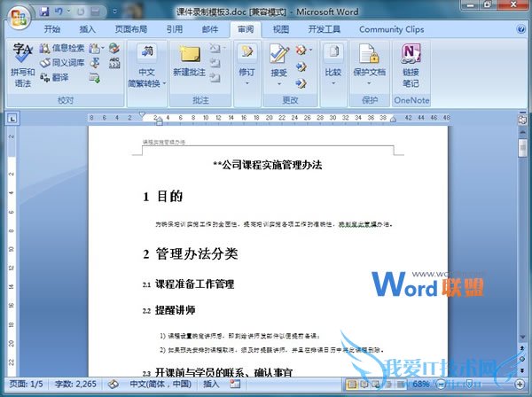Switch to the 邮件 tab
This screenshot has height=397, width=532.
[210, 29]
